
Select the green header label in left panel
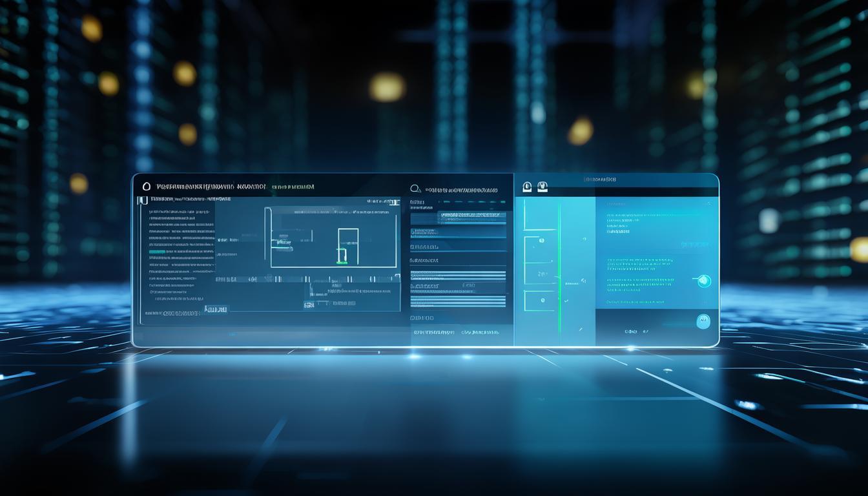pyautogui.click(x=293, y=187)
